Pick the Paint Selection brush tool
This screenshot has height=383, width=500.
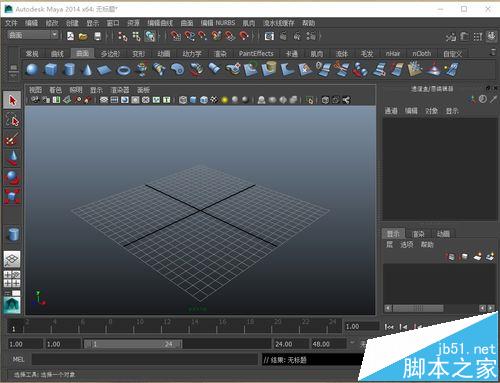(12, 139)
